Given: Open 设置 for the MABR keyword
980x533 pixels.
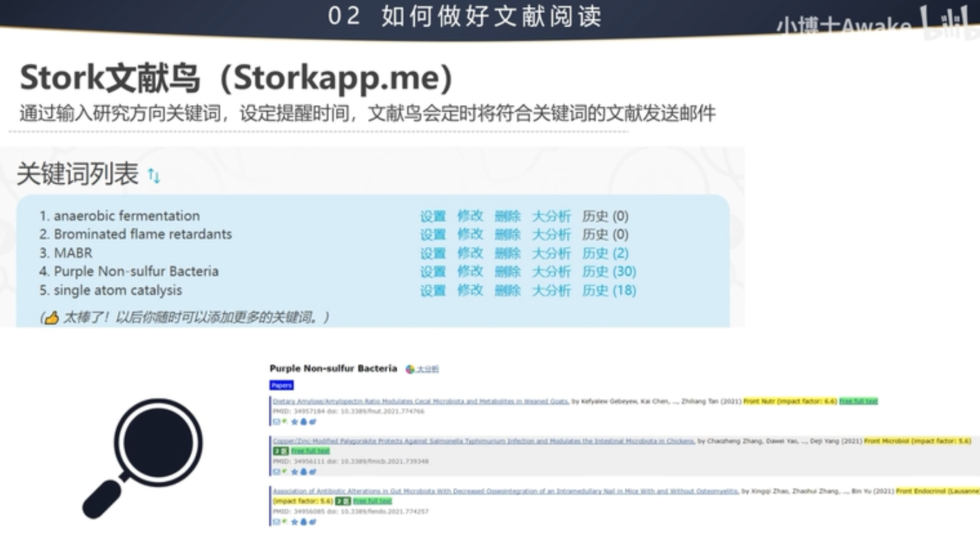Looking at the screenshot, I should click(x=433, y=253).
